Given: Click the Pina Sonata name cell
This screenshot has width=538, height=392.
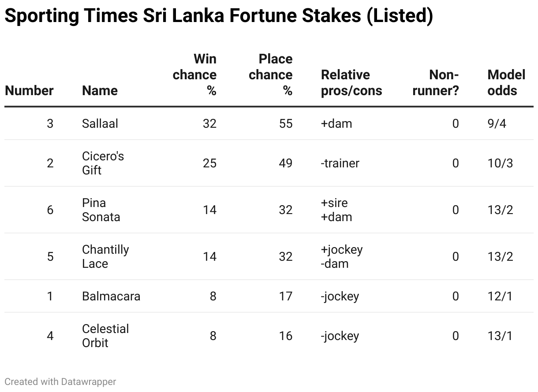Looking at the screenshot, I should pos(101,210).
